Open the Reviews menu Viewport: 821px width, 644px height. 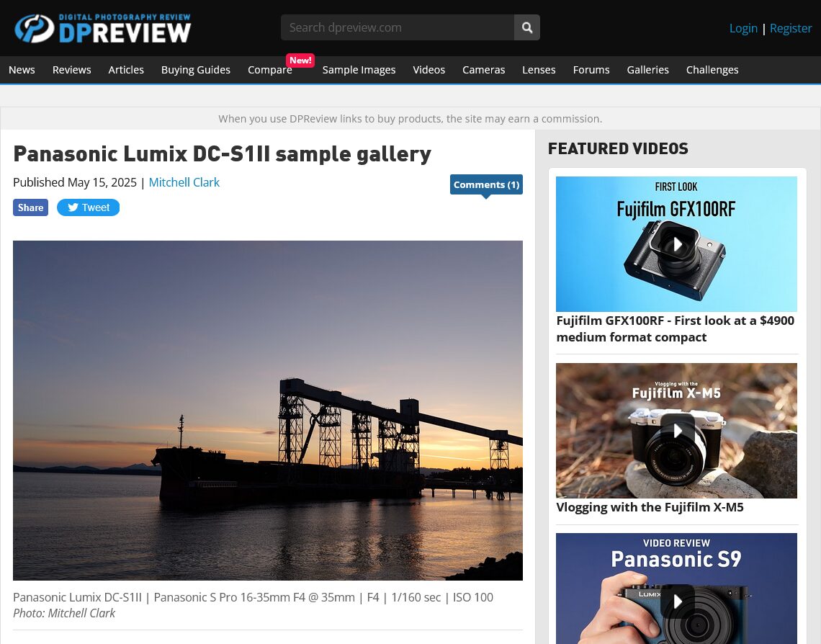pos(72,70)
